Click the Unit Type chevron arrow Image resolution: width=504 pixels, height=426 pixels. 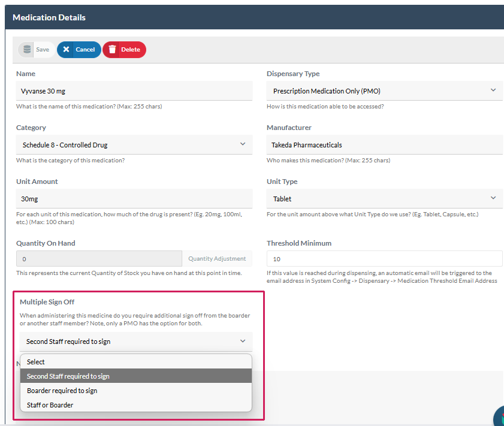(493, 198)
